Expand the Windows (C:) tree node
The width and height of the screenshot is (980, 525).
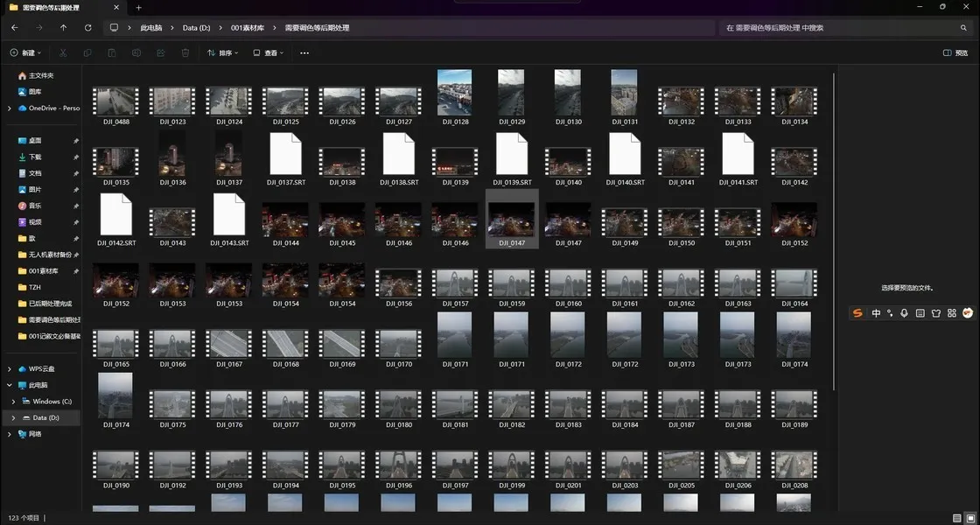14,402
